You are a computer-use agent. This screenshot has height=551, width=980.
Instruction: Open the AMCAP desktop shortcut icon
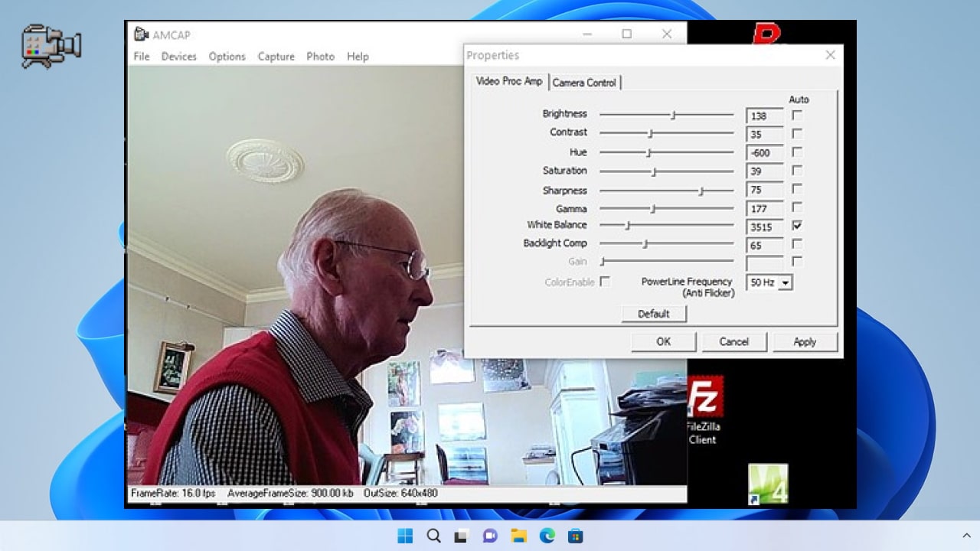click(x=51, y=46)
